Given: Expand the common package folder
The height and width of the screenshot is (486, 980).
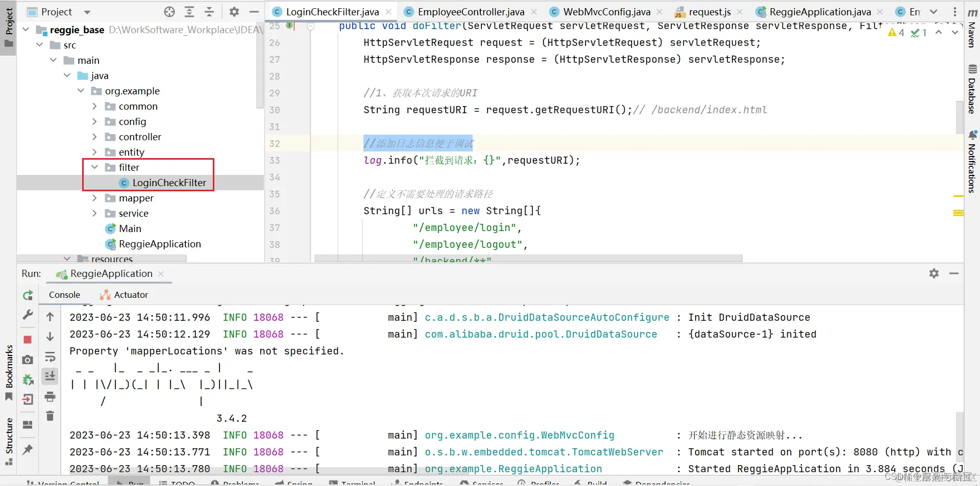Looking at the screenshot, I should tap(94, 106).
